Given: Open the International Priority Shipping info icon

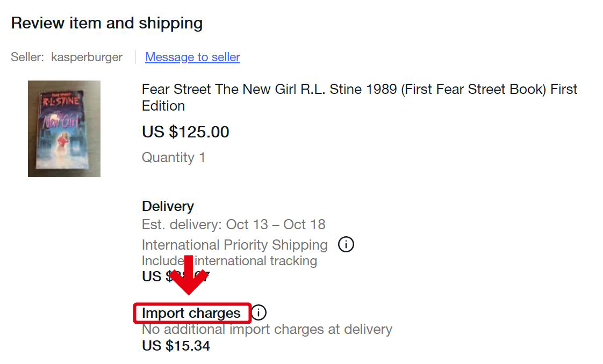Looking at the screenshot, I should coord(347,244).
